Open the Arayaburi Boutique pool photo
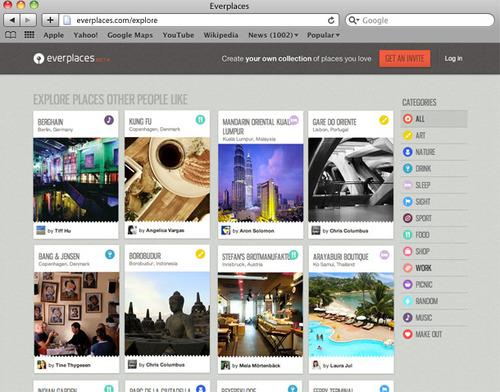The image size is (500, 392). click(x=351, y=315)
